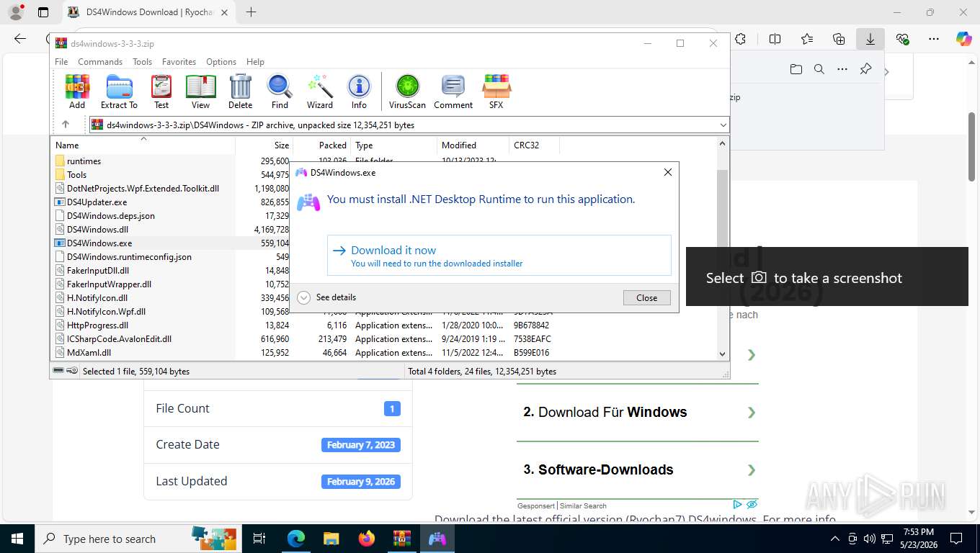Open the Commands menu
Screen dimensions: 980x553
click(x=100, y=62)
